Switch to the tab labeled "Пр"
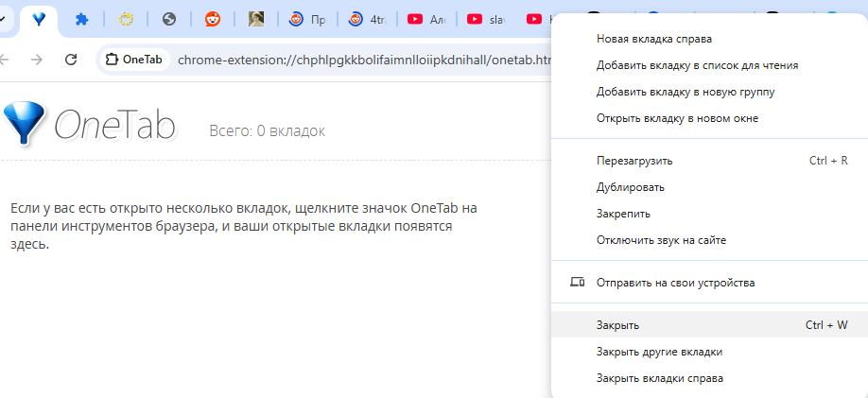The height and width of the screenshot is (398, 868). coord(308,20)
